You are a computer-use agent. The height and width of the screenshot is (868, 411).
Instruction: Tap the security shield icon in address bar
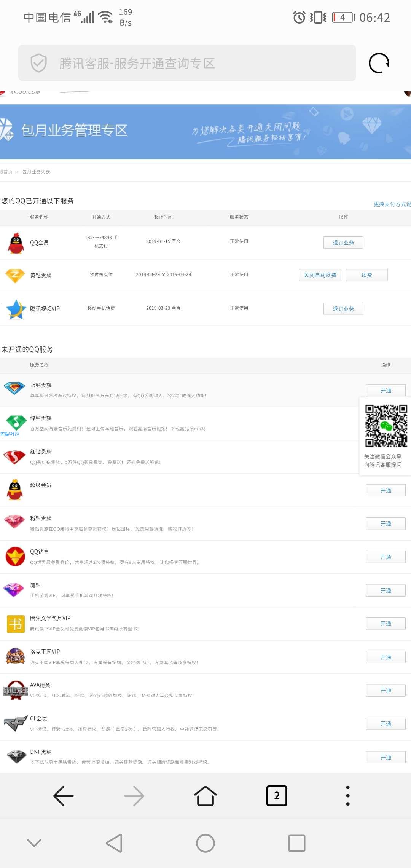pyautogui.click(x=38, y=63)
